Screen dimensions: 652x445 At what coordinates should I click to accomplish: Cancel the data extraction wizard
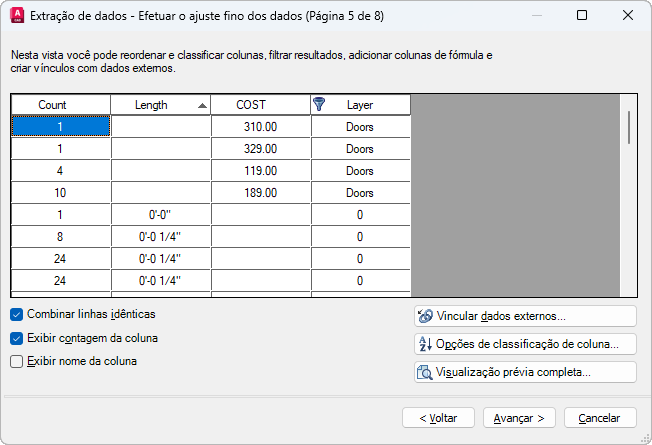tap(600, 417)
